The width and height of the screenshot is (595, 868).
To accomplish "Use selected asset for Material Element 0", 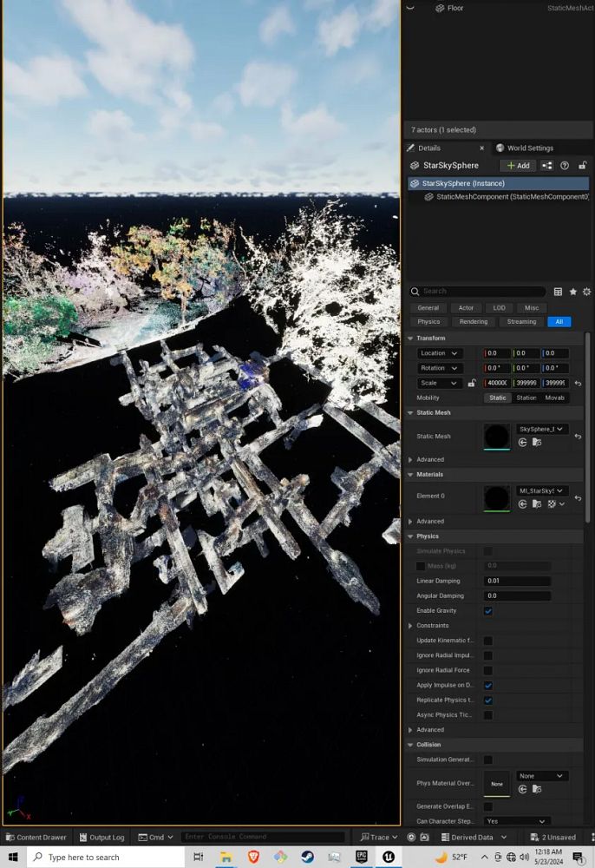I will 523,504.
